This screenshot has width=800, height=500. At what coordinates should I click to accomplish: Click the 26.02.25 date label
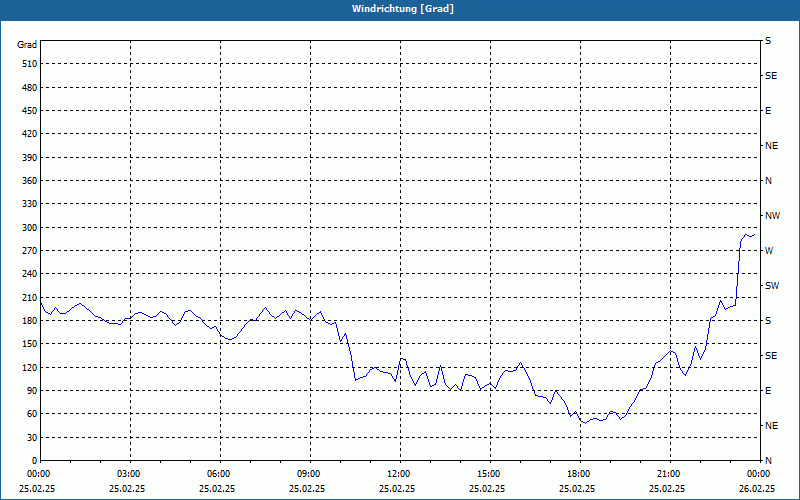(757, 489)
